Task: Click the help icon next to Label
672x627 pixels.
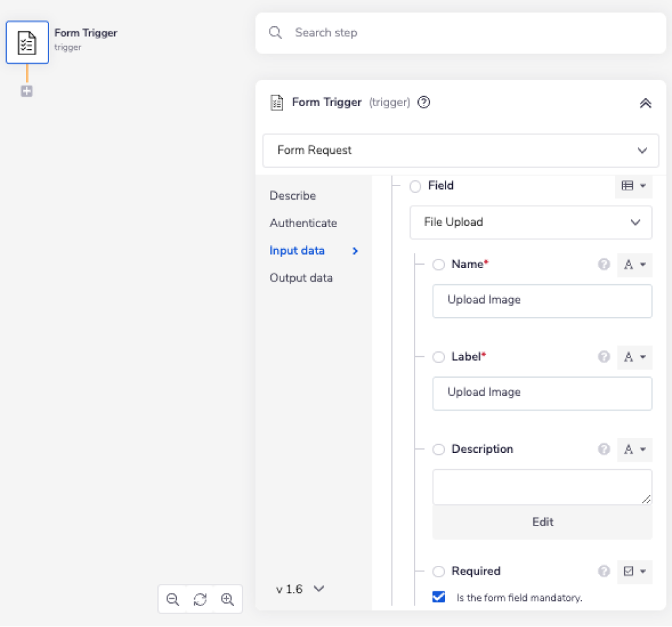Action: 603,357
